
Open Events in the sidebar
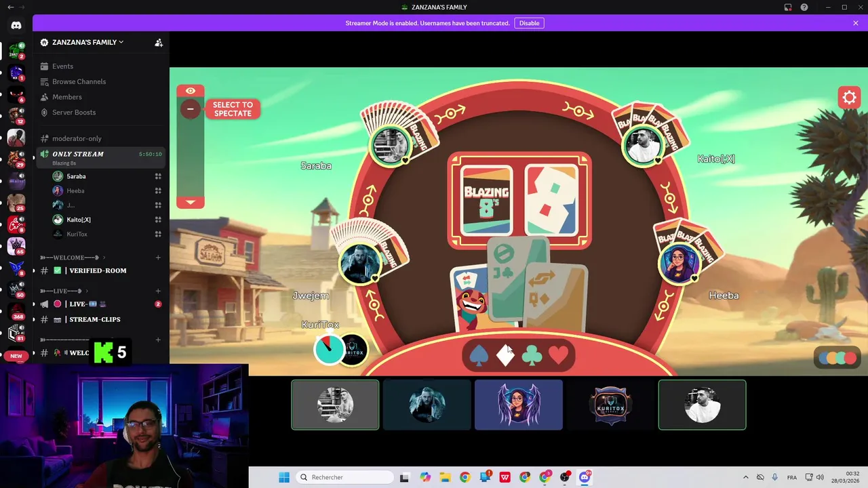62,66
